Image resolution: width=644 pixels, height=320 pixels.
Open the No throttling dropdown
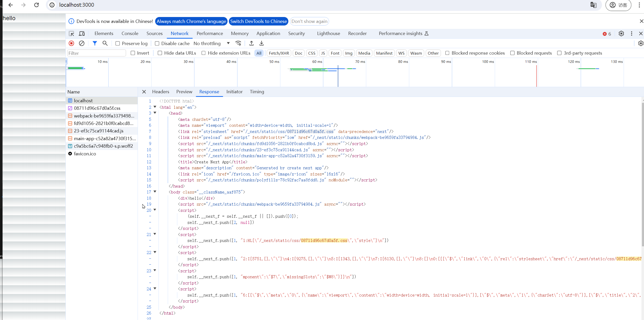(212, 43)
